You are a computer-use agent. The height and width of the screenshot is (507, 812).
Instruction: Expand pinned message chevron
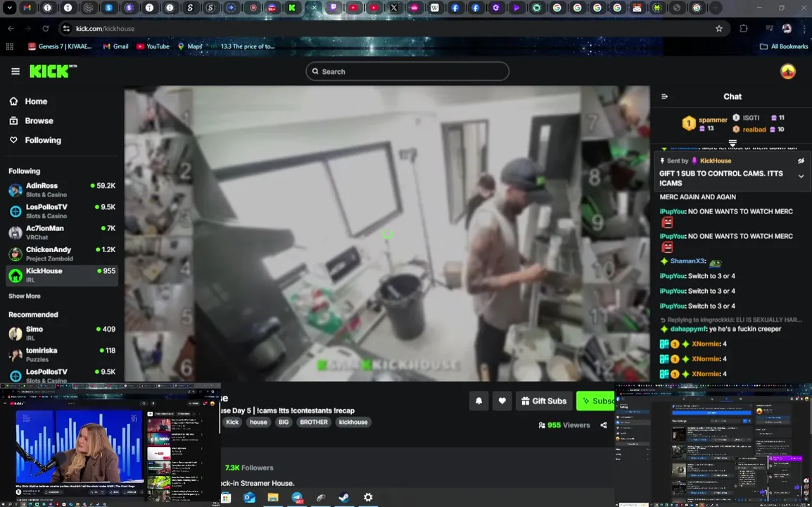pos(801,176)
